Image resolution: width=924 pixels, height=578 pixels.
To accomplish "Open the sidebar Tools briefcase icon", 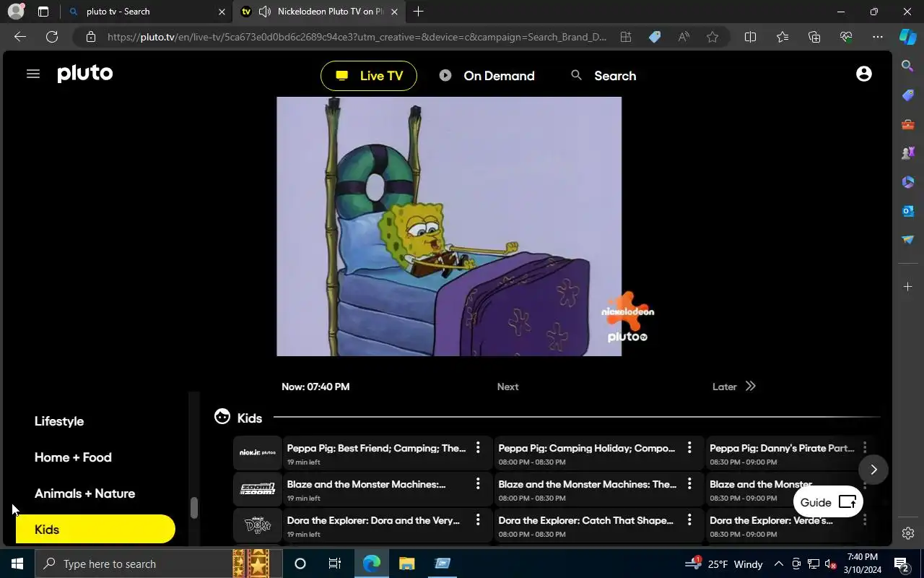I will tap(908, 124).
